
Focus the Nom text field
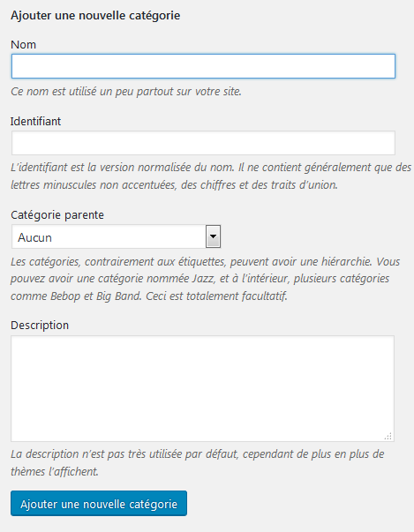click(x=203, y=66)
